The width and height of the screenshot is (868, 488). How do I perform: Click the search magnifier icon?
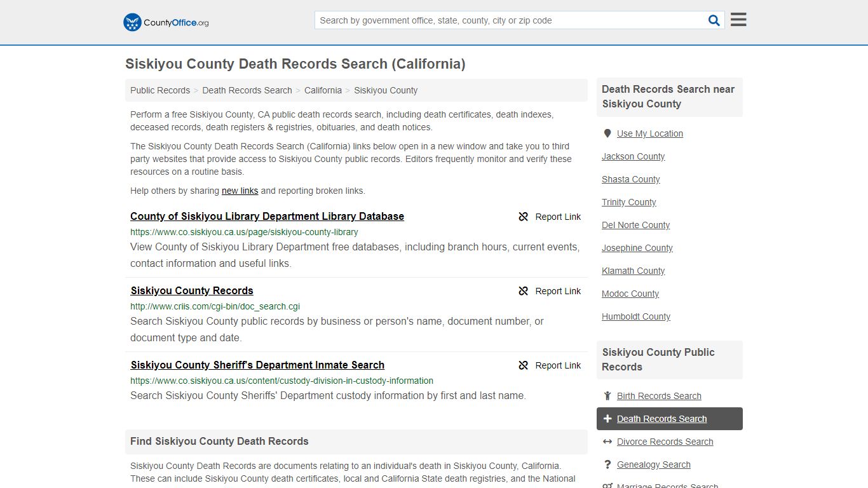coord(714,20)
